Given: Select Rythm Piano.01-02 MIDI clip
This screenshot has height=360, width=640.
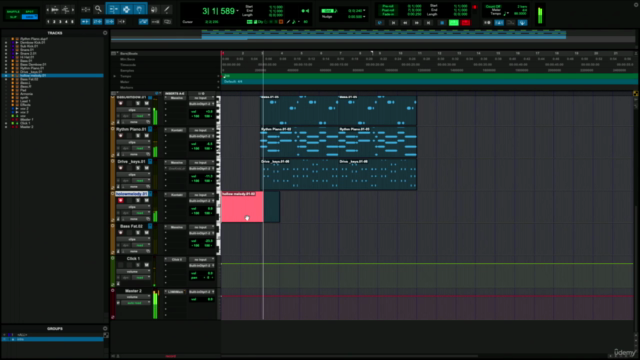Looking at the screenshot, I should pos(300,142).
